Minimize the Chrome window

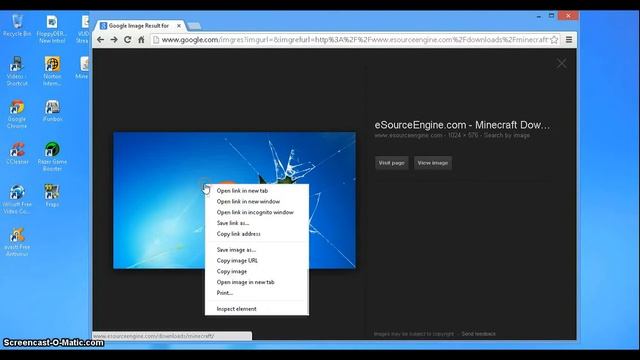pos(539,16)
